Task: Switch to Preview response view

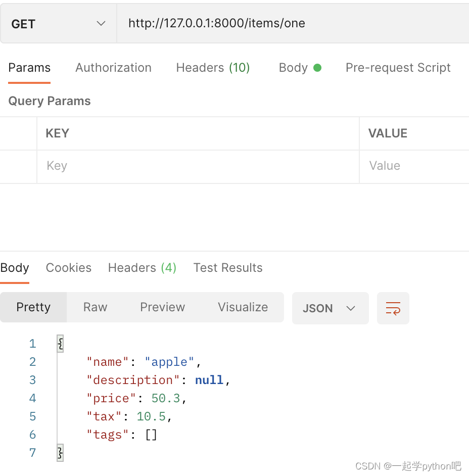Action: [x=162, y=307]
